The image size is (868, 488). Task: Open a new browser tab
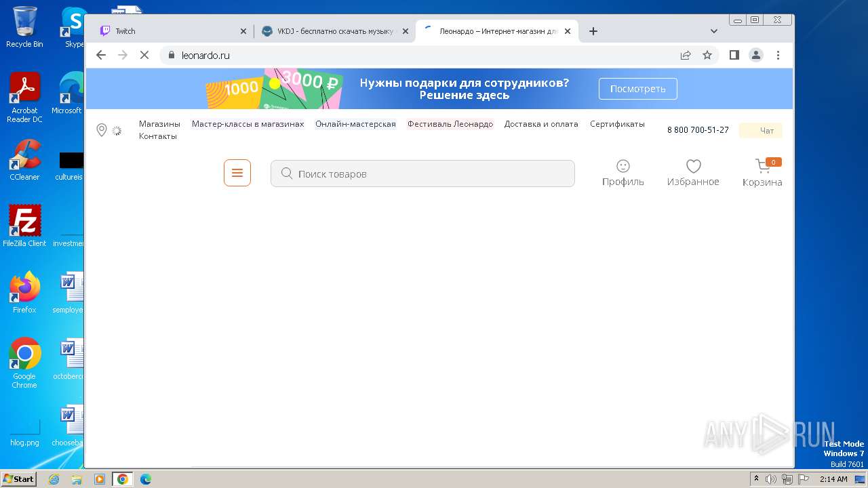(x=593, y=31)
